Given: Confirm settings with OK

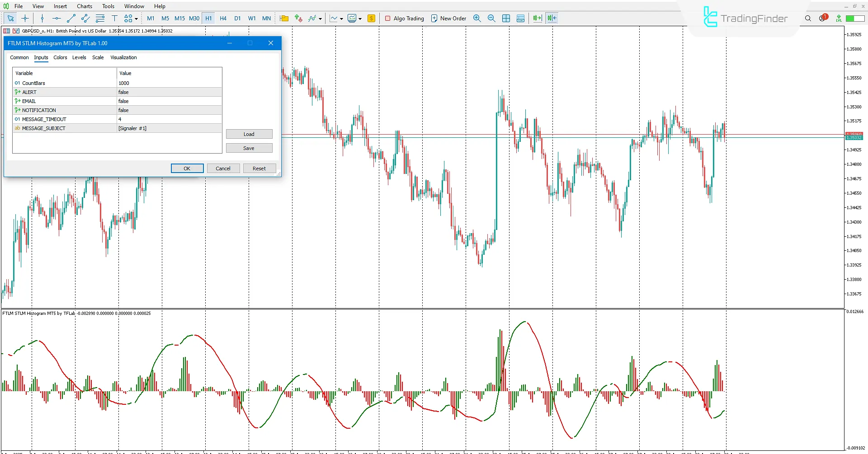Looking at the screenshot, I should tap(187, 168).
